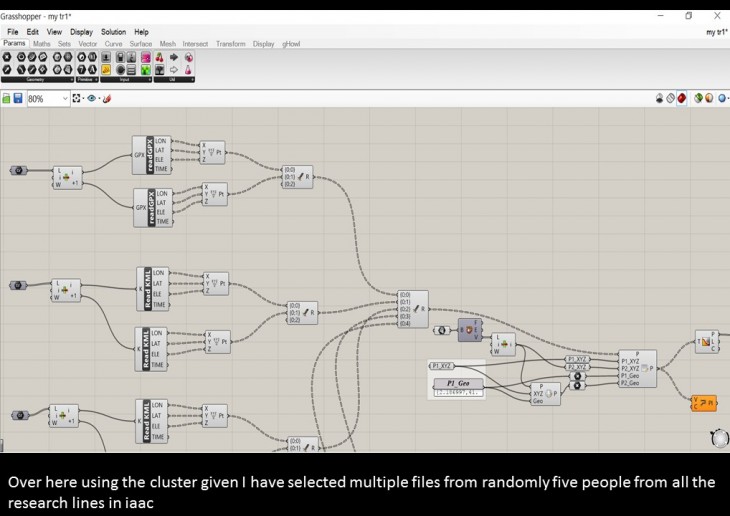Screen dimensions: 730x516
Task: Select the pink flask icon in Util panel
Action: 189,70
